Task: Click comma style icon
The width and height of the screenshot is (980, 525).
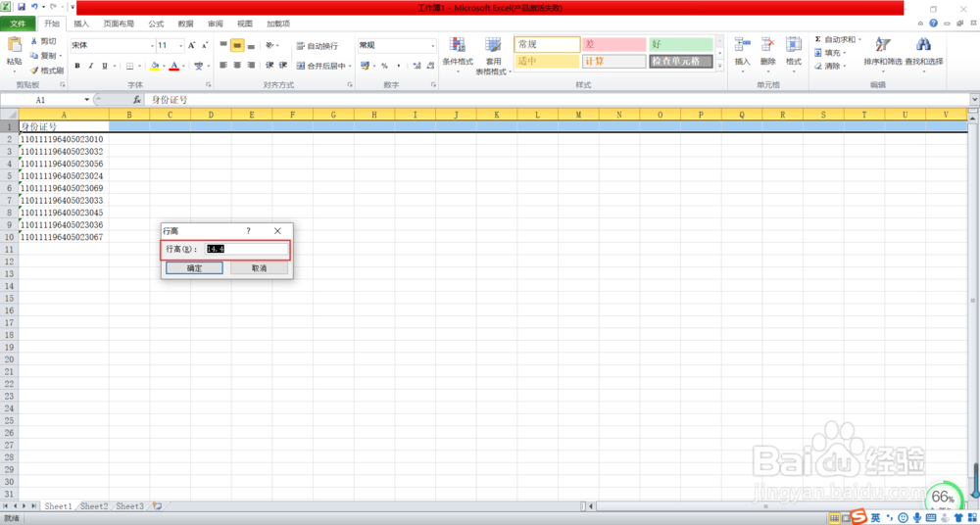Action: (398, 66)
